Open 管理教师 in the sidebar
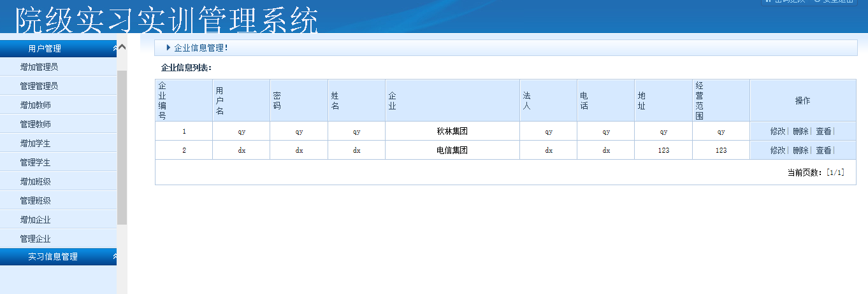Screen dimensions: 868x294 [35, 124]
